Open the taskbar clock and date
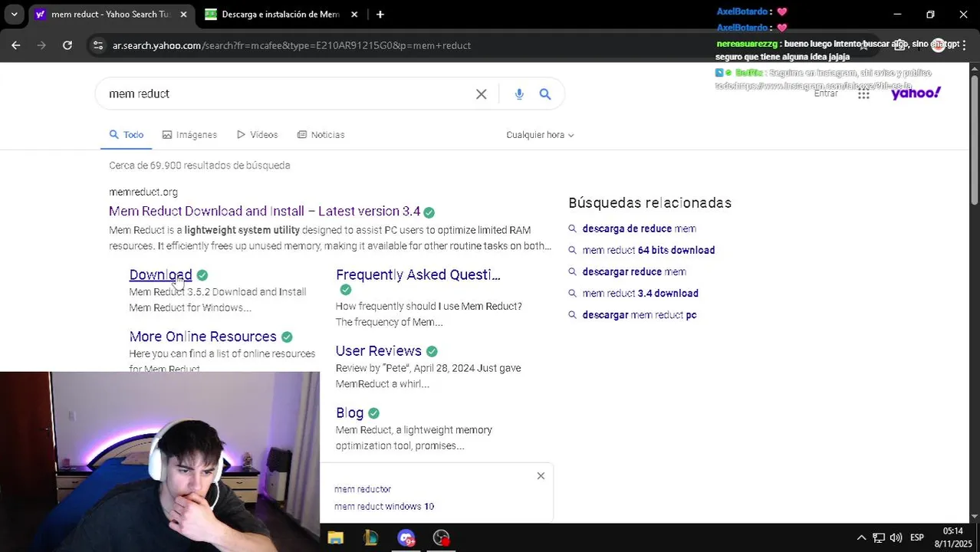The height and width of the screenshot is (552, 980). (x=953, y=537)
